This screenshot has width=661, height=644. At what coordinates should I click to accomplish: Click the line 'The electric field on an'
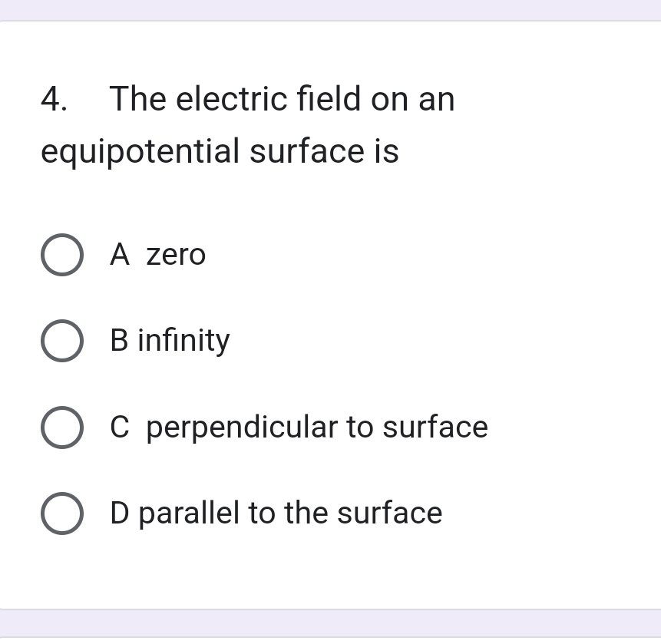(282, 99)
